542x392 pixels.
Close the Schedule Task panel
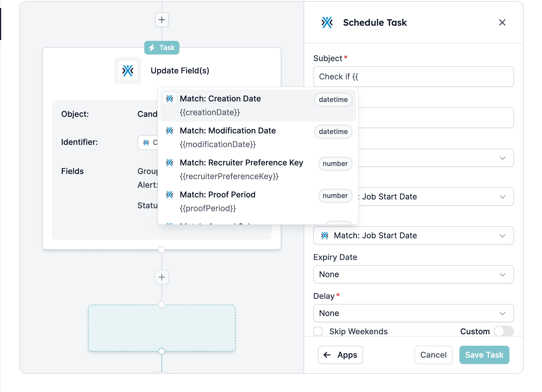click(x=502, y=23)
